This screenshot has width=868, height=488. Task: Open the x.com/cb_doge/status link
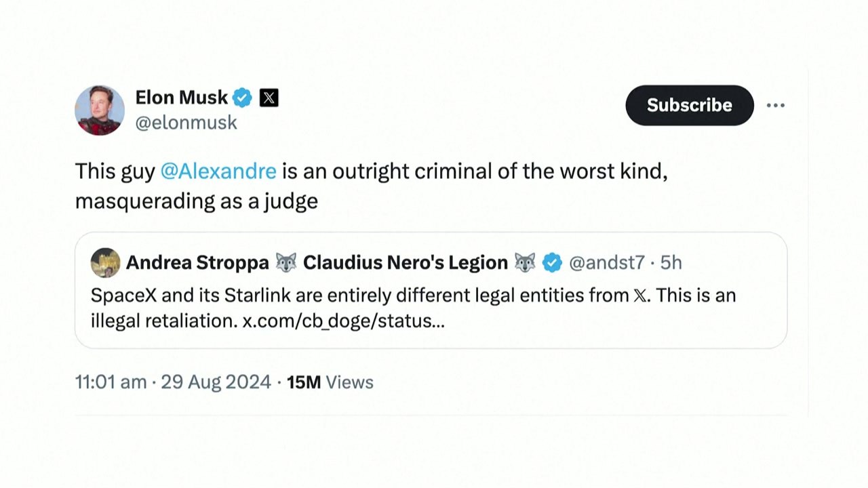coord(343,321)
